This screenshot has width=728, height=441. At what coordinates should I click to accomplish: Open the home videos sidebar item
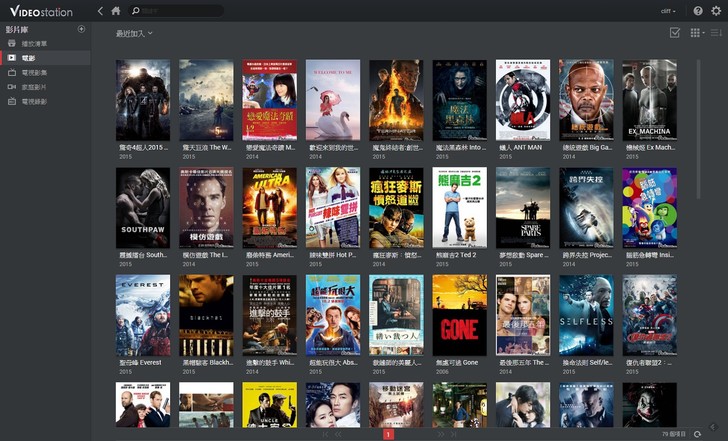[46, 87]
